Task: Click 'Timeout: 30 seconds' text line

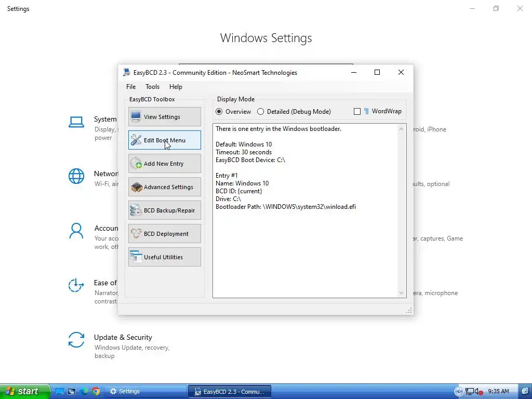Action: (244, 152)
